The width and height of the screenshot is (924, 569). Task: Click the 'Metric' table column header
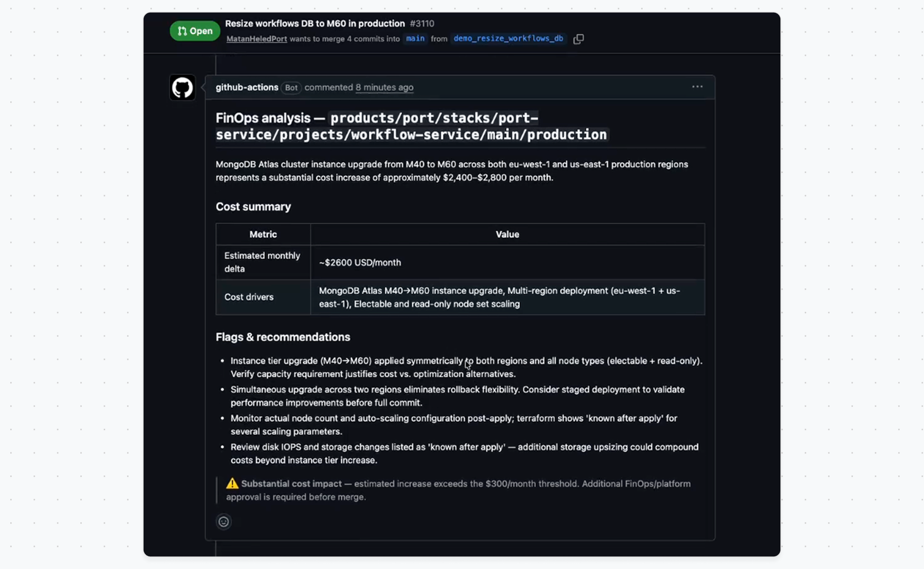tap(263, 234)
